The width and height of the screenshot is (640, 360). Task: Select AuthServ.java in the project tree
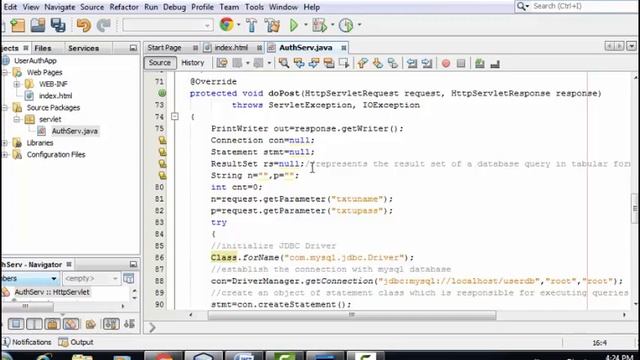75,131
